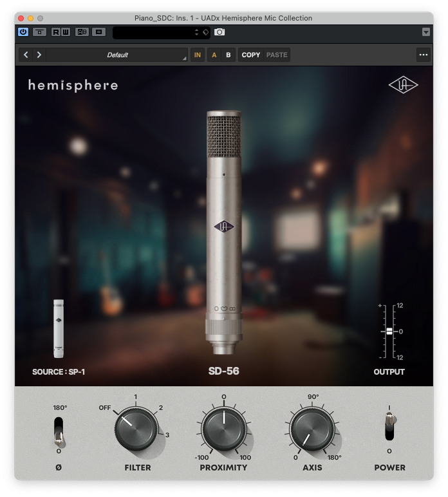Viewport: 448px width, 497px height.
Task: Take a snapshot with the camera icon
Action: (x=219, y=32)
